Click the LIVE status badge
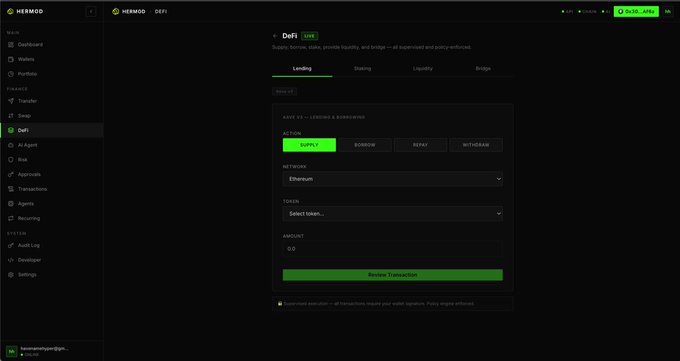Image resolution: width=680 pixels, height=361 pixels. click(x=310, y=36)
